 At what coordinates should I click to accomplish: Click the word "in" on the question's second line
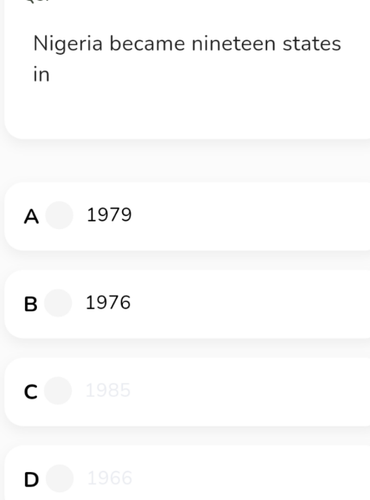41,74
